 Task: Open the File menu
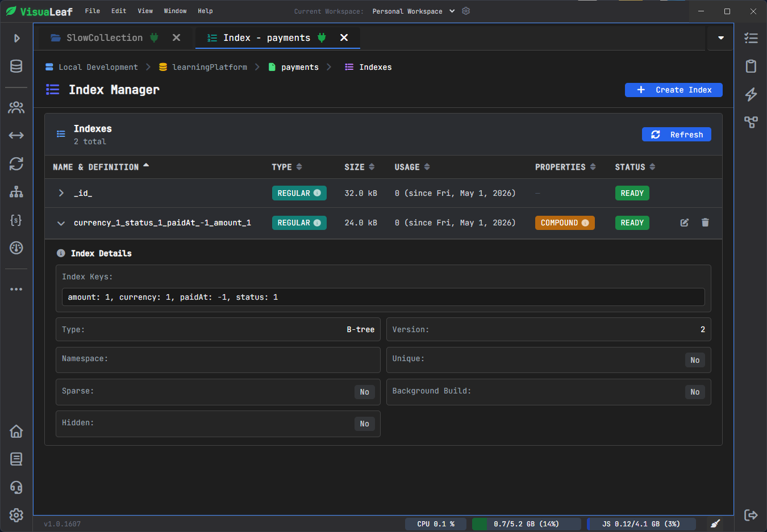93,11
